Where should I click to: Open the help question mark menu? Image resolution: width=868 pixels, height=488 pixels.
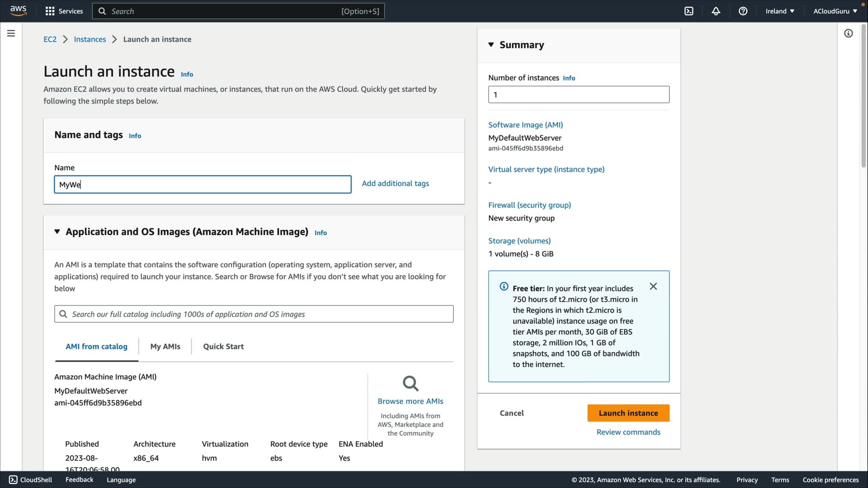(743, 11)
